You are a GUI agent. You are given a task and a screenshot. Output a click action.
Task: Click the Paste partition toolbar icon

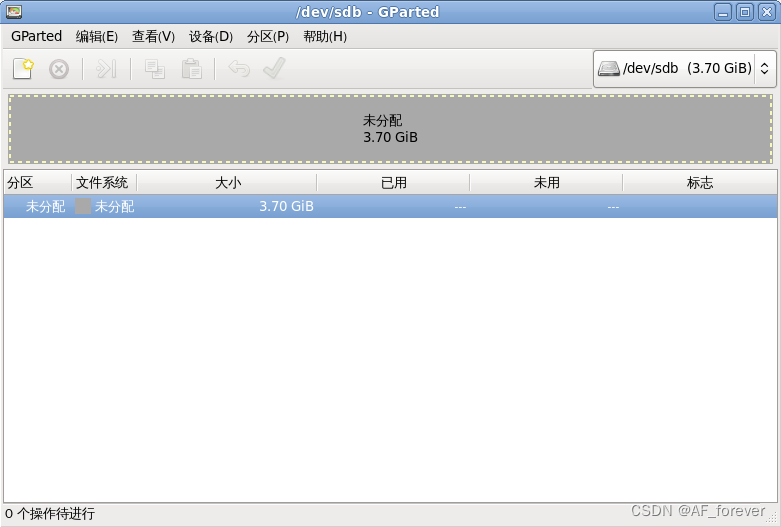(x=191, y=69)
